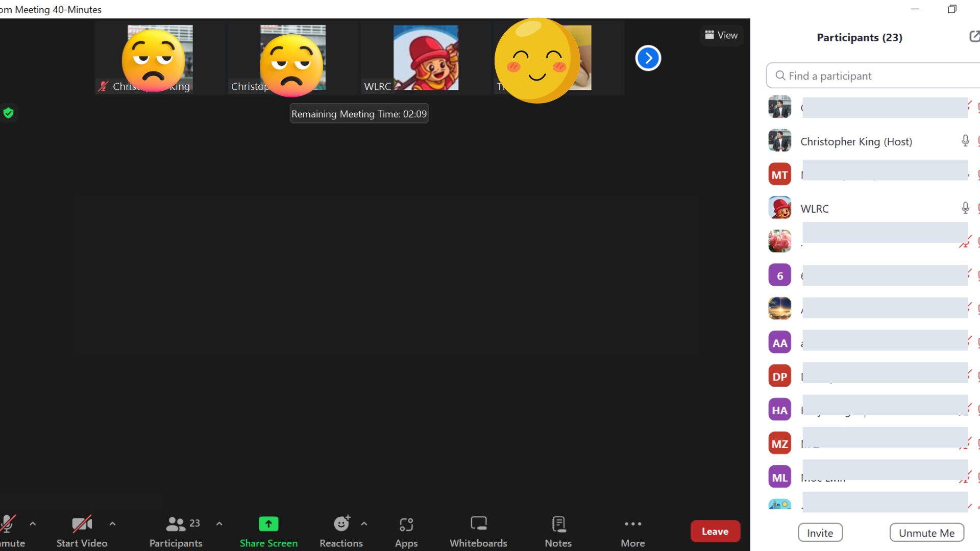The height and width of the screenshot is (551, 980).
Task: Open the View layout menu
Action: coord(721,35)
